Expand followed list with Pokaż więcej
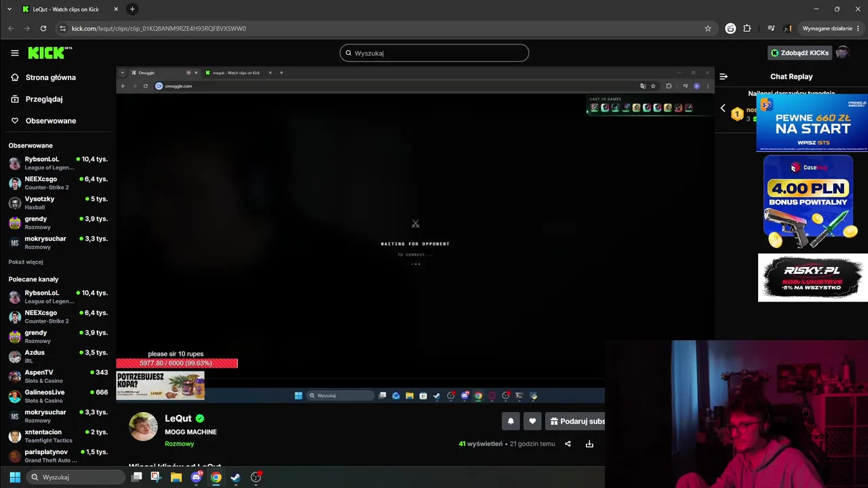This screenshot has width=868, height=488. pyautogui.click(x=26, y=262)
